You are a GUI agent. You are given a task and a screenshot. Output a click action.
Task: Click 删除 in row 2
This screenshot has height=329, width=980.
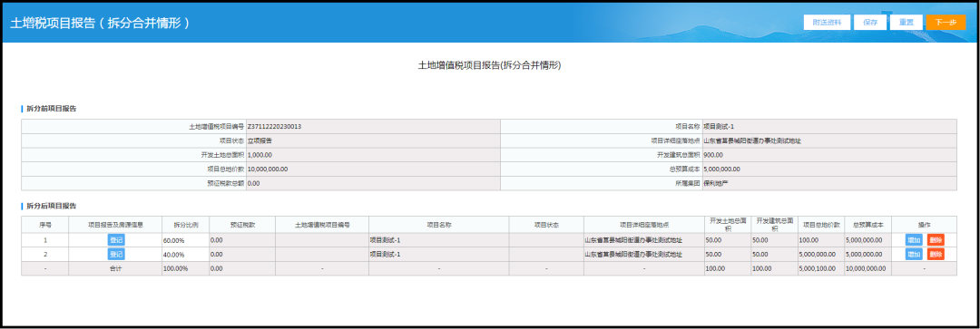point(936,254)
